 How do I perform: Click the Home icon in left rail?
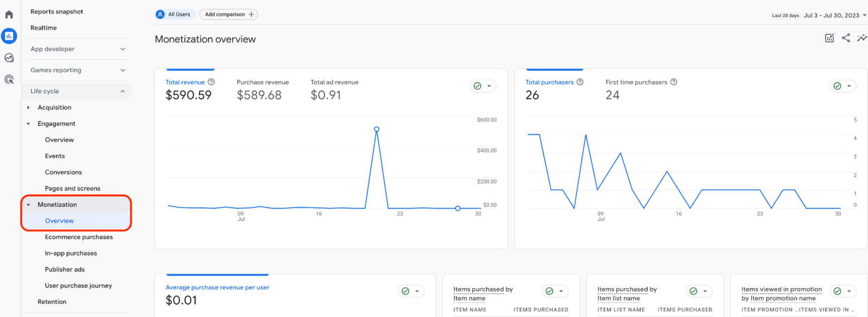click(9, 15)
